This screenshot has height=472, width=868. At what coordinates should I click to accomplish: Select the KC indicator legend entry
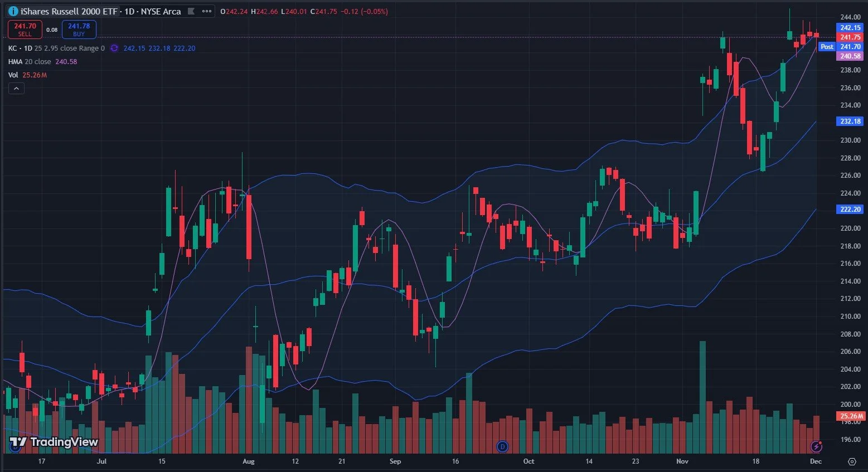(x=56, y=48)
